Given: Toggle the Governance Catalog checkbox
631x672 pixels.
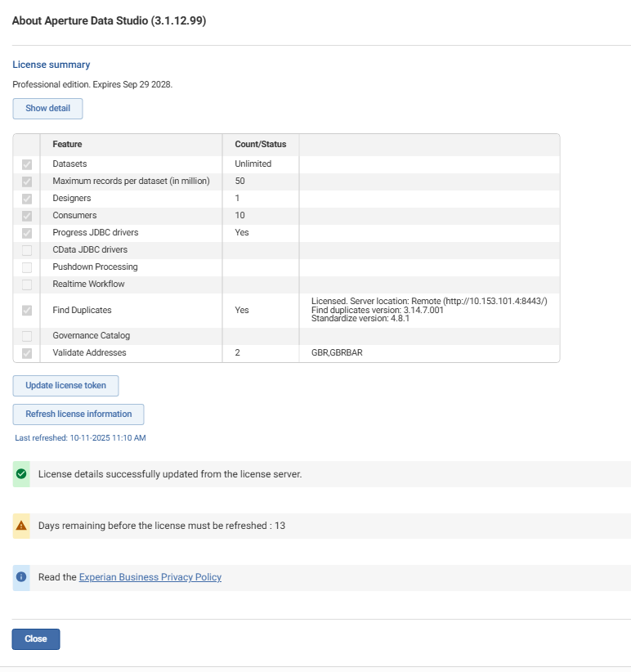Looking at the screenshot, I should [26, 336].
